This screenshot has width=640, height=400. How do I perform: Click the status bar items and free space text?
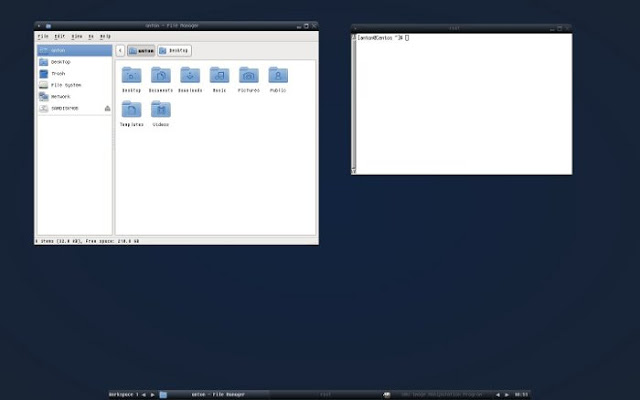coord(87,241)
